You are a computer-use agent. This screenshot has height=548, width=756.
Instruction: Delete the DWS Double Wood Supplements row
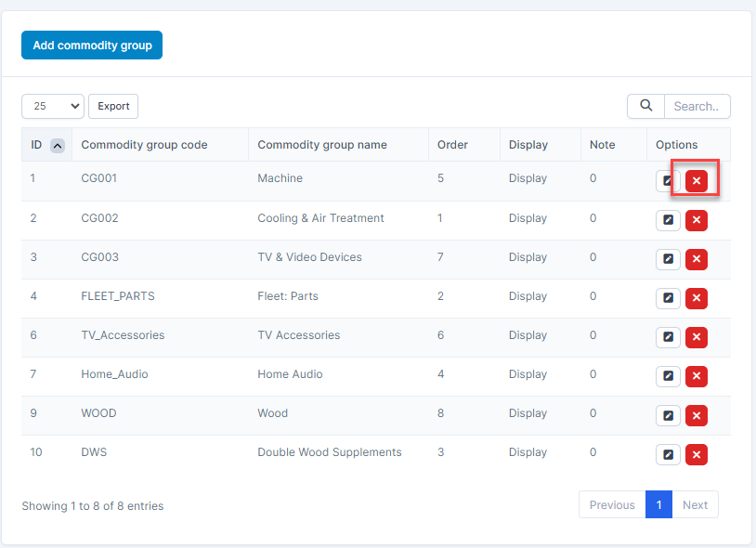click(x=697, y=454)
